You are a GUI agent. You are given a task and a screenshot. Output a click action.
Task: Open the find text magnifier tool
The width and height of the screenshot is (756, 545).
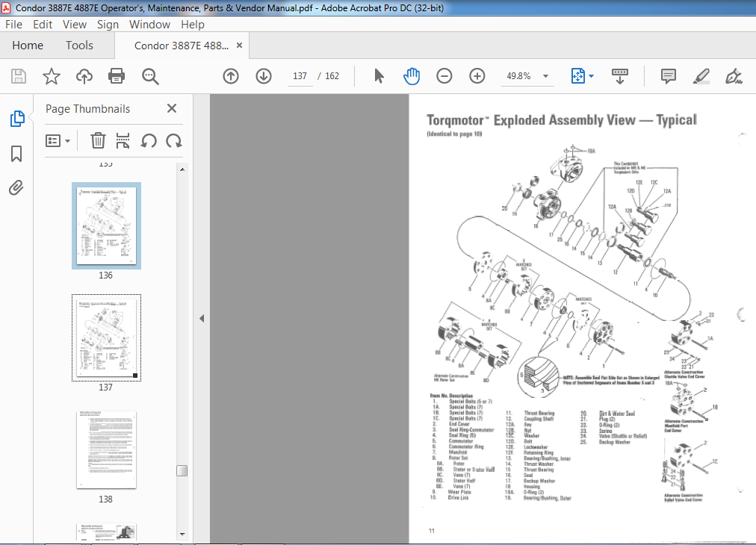pyautogui.click(x=150, y=76)
